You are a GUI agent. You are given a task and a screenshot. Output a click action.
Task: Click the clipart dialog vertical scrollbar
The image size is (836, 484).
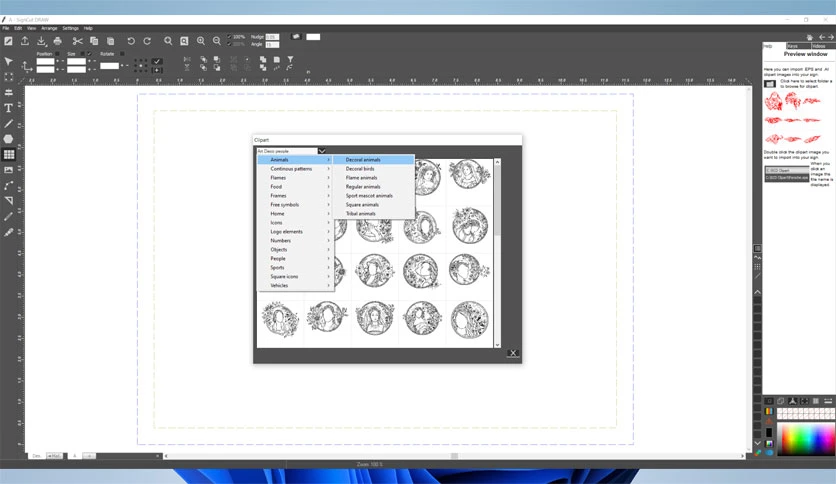coord(497,253)
